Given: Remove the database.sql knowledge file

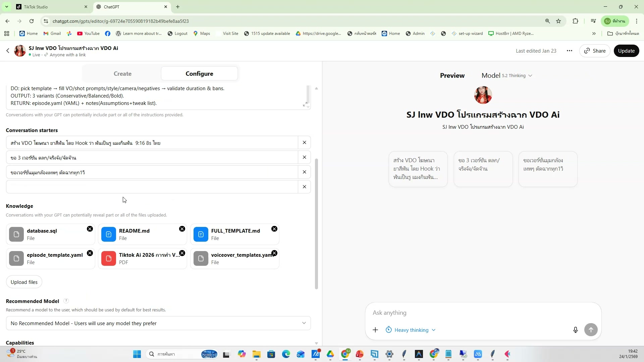Looking at the screenshot, I should [x=90, y=229].
